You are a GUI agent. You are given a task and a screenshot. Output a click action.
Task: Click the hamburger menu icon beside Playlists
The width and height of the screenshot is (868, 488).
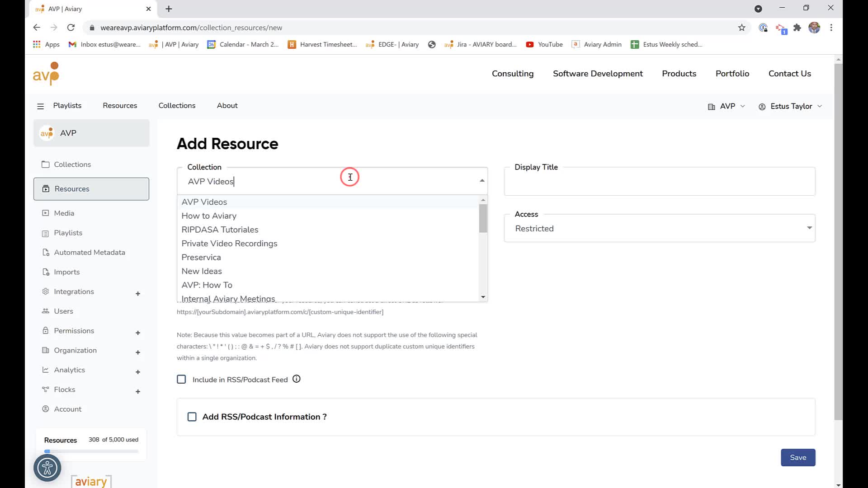tap(40, 106)
